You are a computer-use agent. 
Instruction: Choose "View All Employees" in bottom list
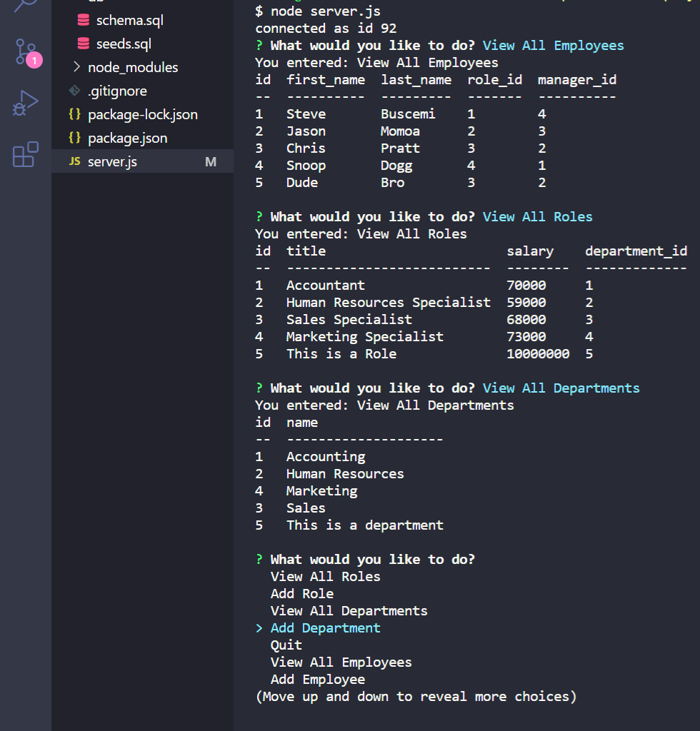coord(341,662)
